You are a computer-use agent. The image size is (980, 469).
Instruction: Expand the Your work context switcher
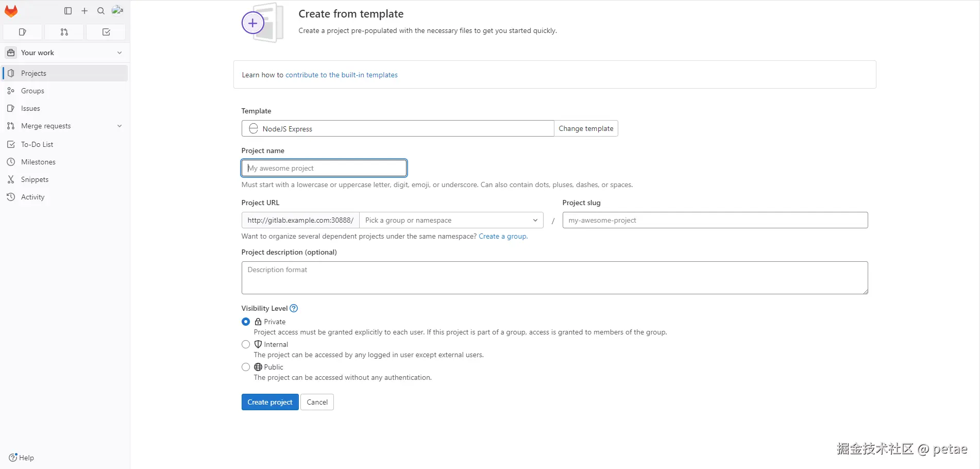[65, 53]
